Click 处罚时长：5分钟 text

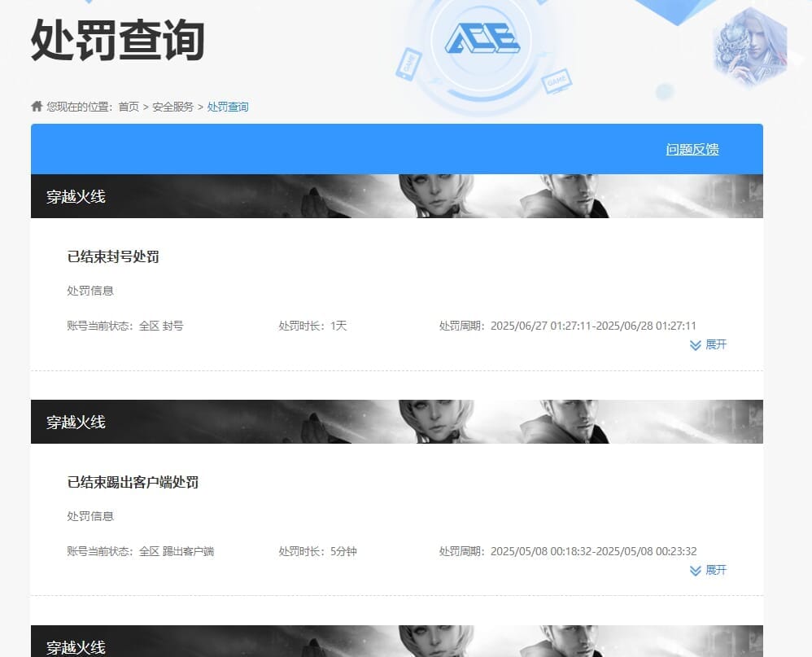[317, 551]
